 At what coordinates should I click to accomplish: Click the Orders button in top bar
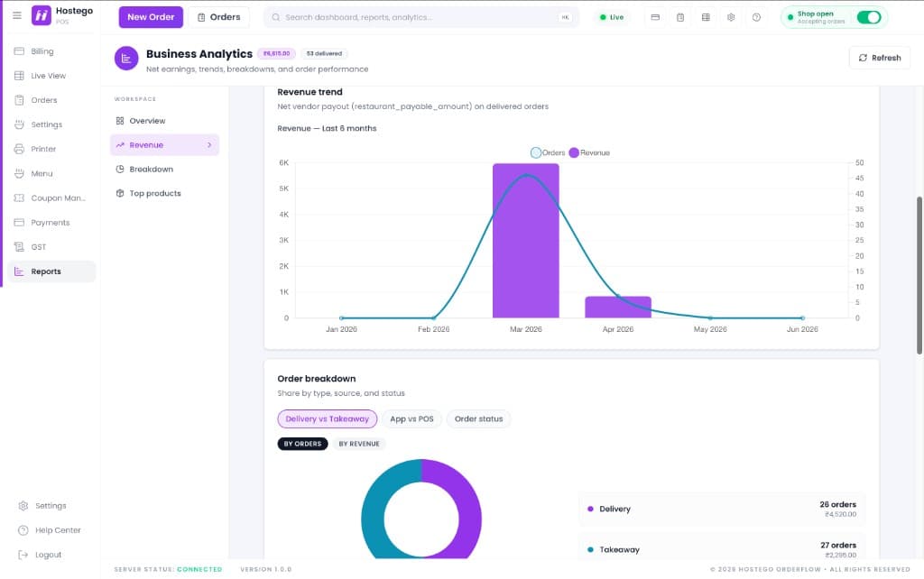pyautogui.click(x=218, y=17)
